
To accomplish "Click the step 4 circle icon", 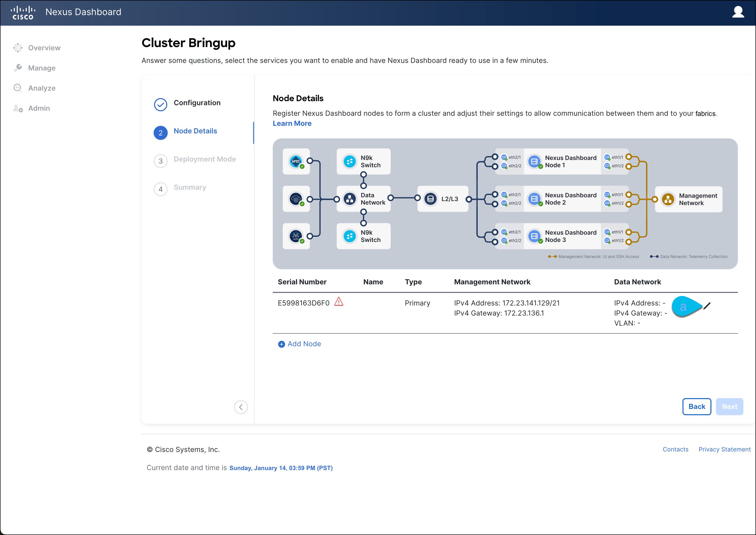I will tap(161, 189).
